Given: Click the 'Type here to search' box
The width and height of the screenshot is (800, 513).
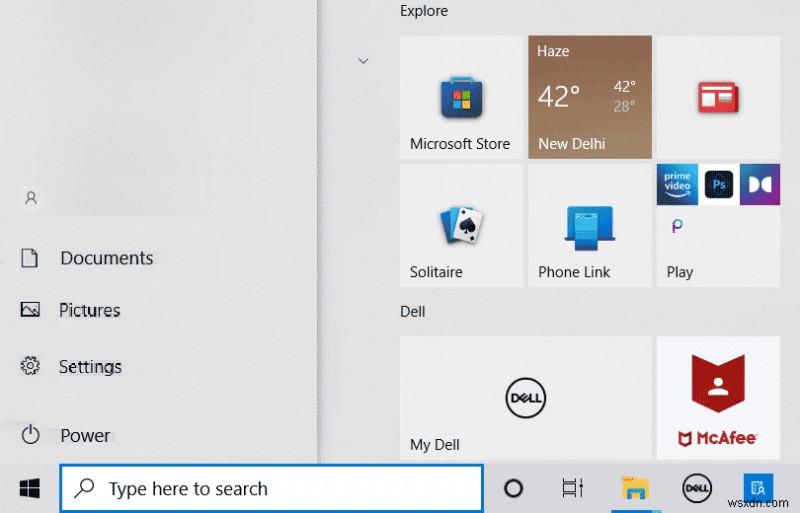Looking at the screenshot, I should point(271,488).
